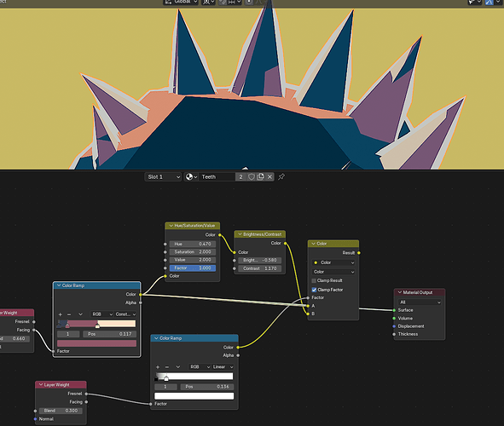Click the Volume socket on Material Output

coord(394,319)
